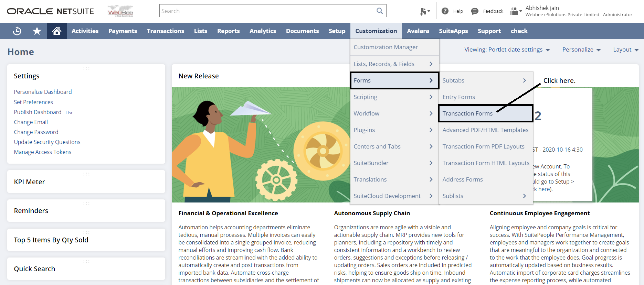
Task: Grab the Quick Search portlet drag handle
Action: (86, 261)
